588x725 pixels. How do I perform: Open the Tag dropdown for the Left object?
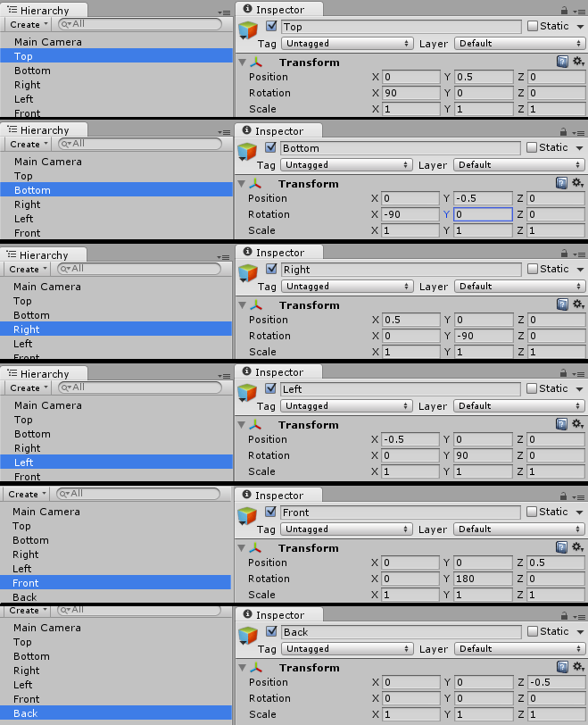pyautogui.click(x=346, y=406)
